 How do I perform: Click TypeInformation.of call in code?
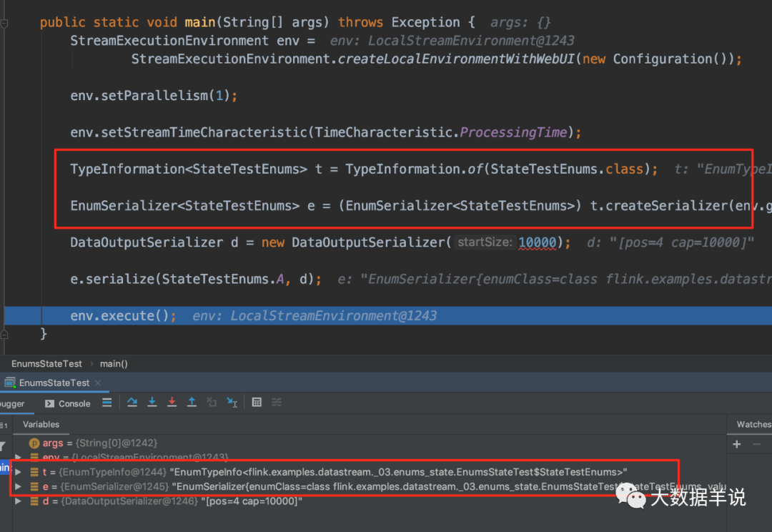coord(414,169)
